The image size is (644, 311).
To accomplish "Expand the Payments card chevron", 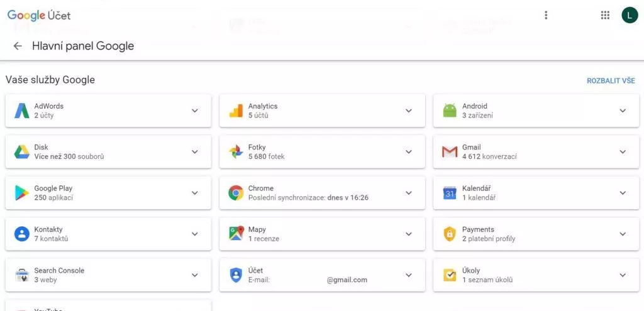I will pyautogui.click(x=623, y=234).
